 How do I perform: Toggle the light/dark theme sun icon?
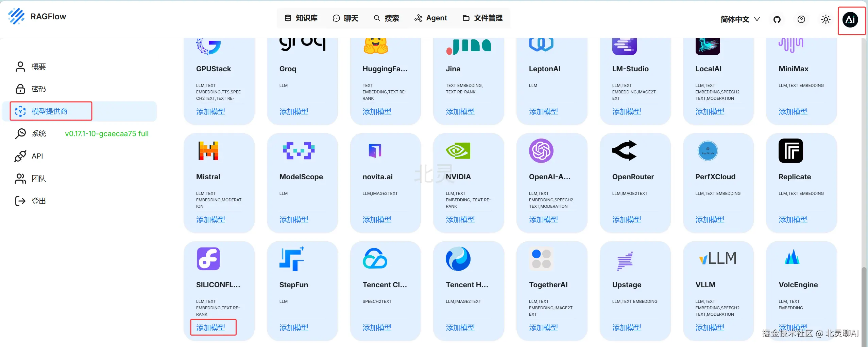click(826, 19)
